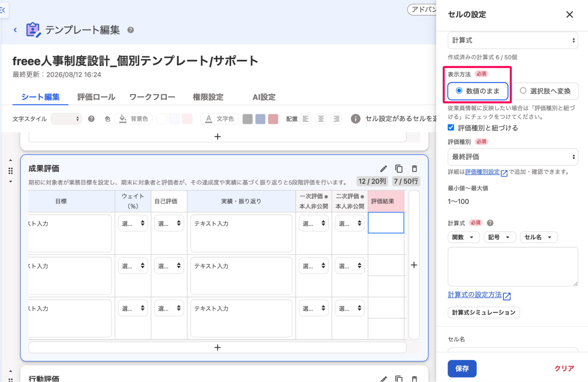
Task: Pick the pale blue background swatch
Action: click(174, 119)
